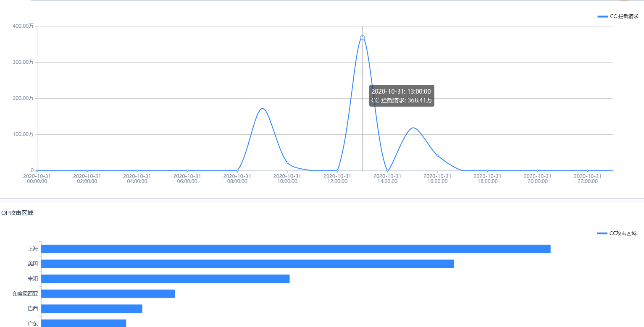Click the 未知 region bar

pyautogui.click(x=166, y=279)
